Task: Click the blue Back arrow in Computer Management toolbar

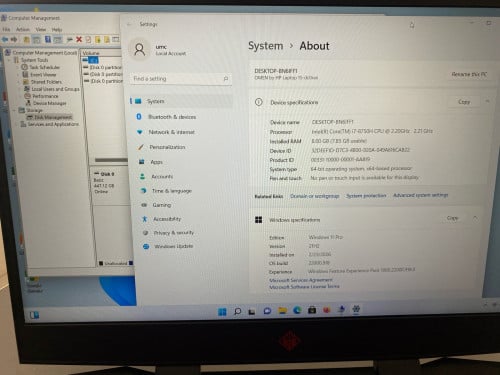Action: pyautogui.click(x=5, y=39)
